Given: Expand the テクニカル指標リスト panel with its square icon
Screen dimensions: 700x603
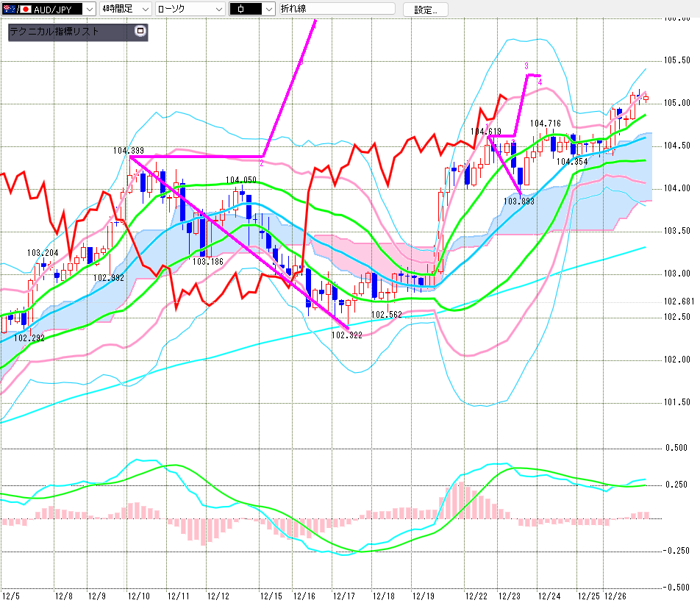Looking at the screenshot, I should coord(140,32).
